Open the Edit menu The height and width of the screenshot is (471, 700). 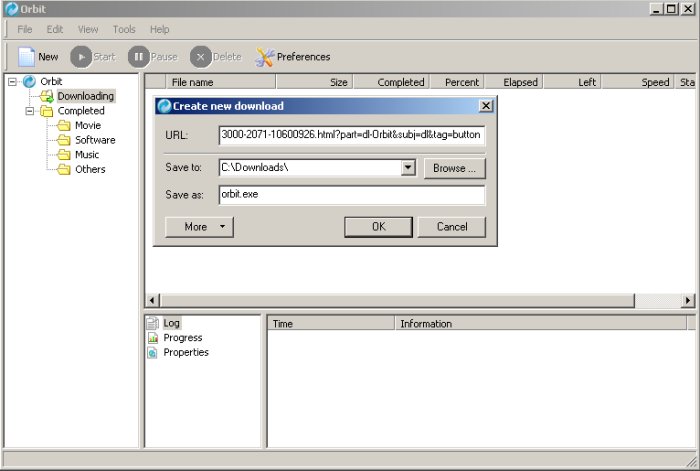(54, 29)
